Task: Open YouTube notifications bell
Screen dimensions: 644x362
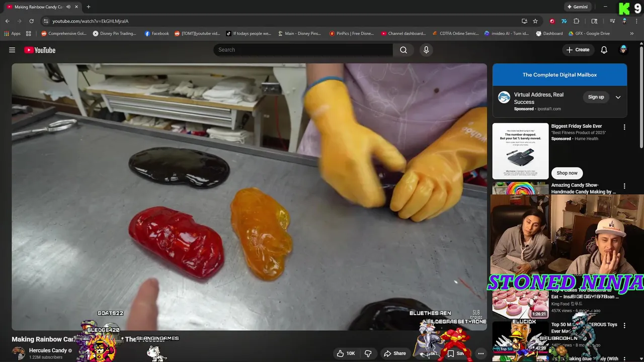Action: click(x=604, y=50)
